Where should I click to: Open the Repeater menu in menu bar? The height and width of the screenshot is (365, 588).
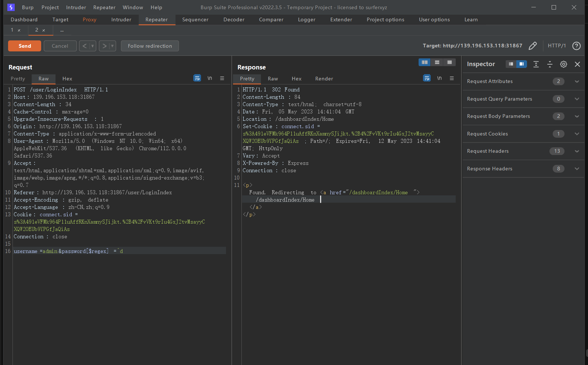(104, 7)
